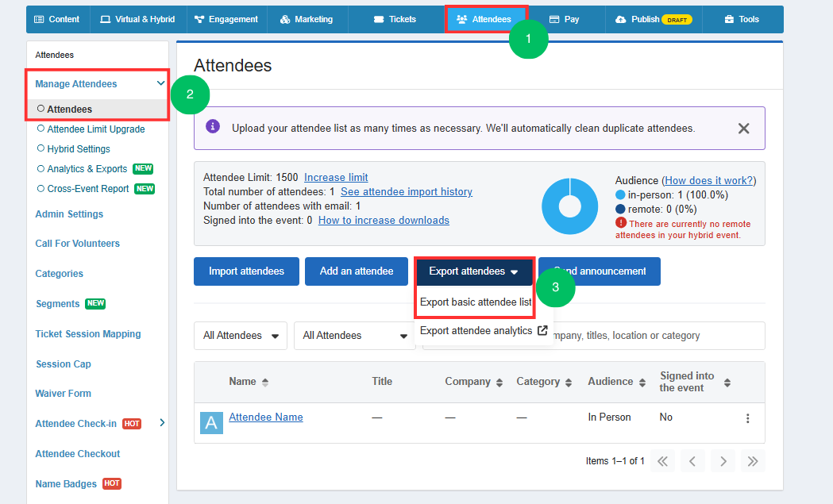Viewport: 833px width, 504px height.
Task: Open the Publish draft tab
Action: click(x=654, y=19)
